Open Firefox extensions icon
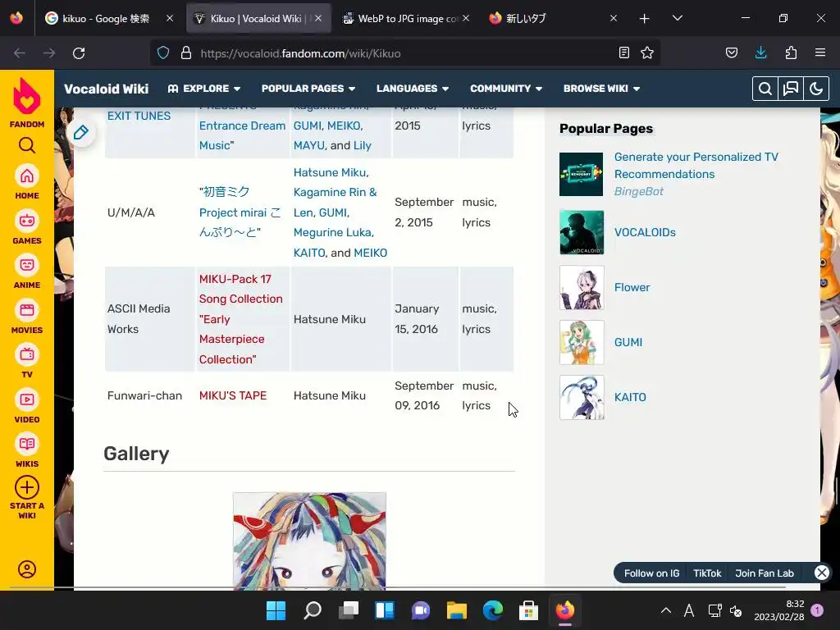 point(791,52)
